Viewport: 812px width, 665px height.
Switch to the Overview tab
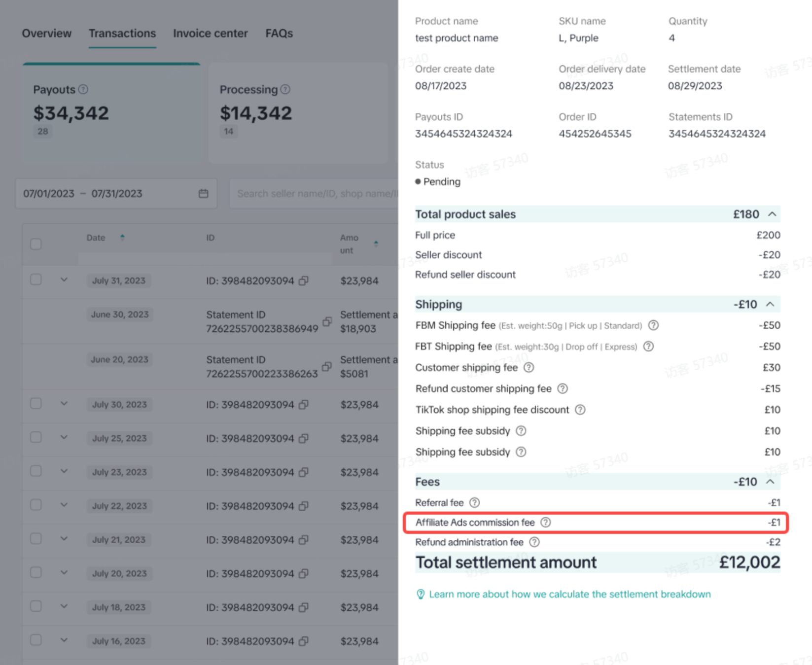tap(46, 33)
